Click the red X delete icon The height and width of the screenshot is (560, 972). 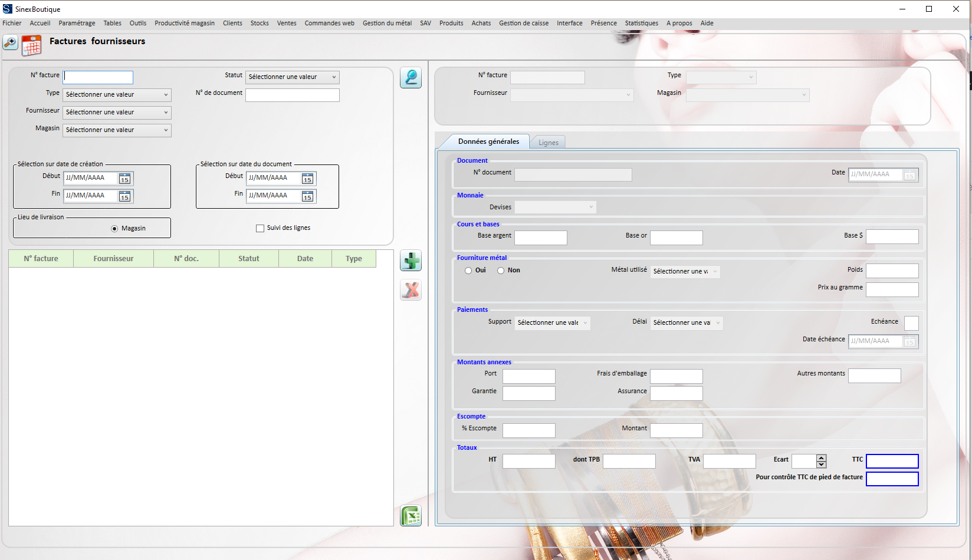coord(411,289)
